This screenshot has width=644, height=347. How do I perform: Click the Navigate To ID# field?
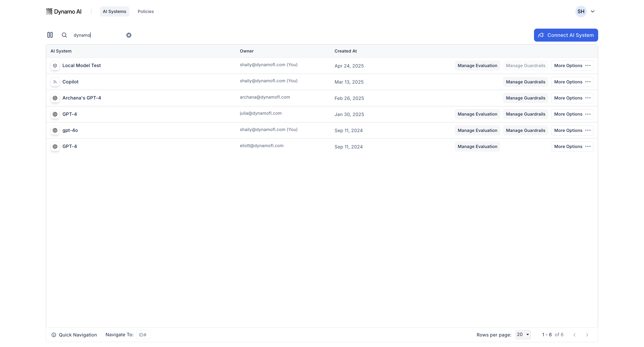click(143, 335)
